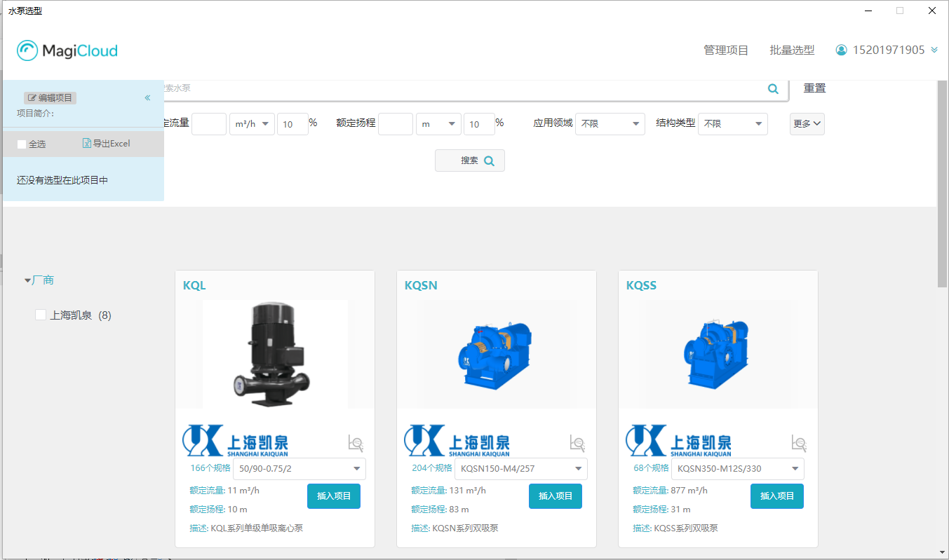Click the 编辑项目 button
The image size is (949, 560).
pos(50,98)
